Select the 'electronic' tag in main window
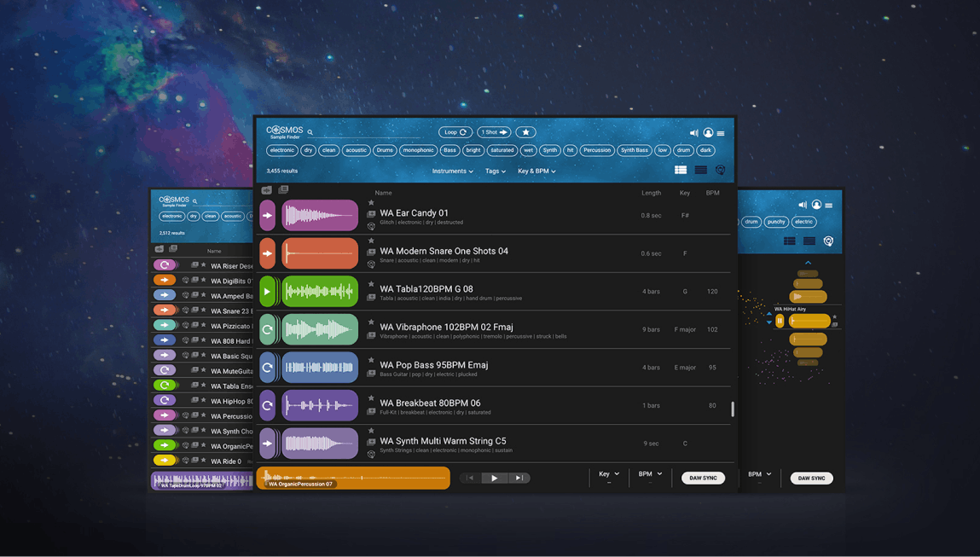980x557 pixels. (x=281, y=150)
